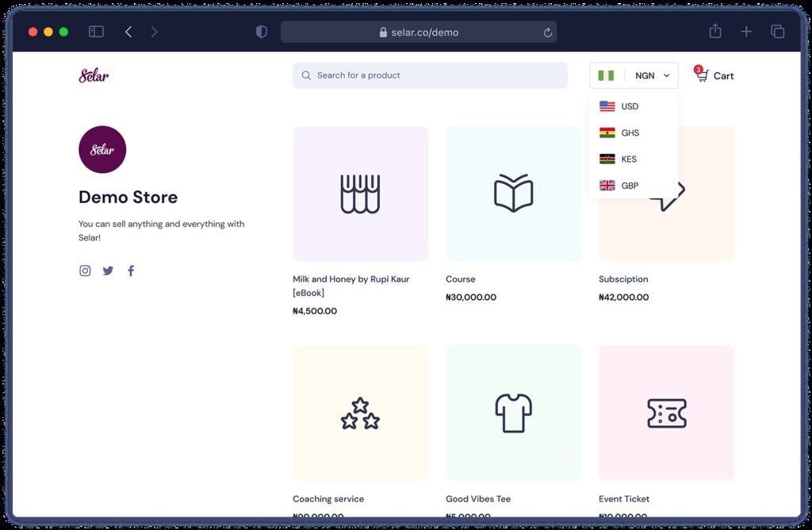Focus the product search field

pos(430,75)
